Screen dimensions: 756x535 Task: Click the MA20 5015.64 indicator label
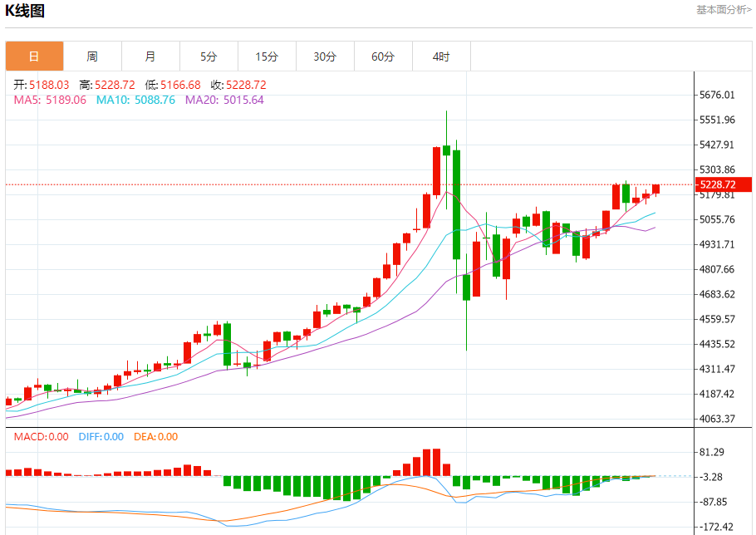tap(224, 100)
